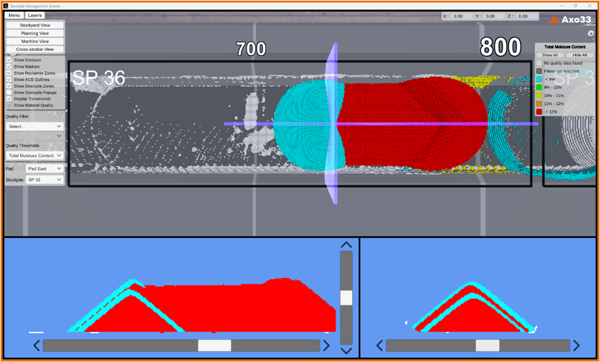Click the Axo33 logo
Screen dimensions: 600x362
570,20
